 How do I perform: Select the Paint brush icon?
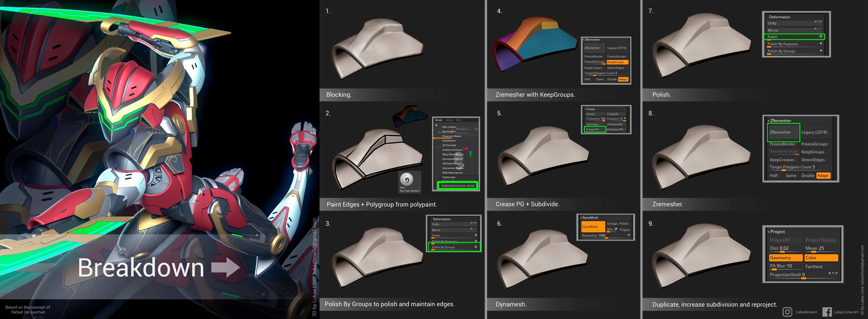coord(406,179)
